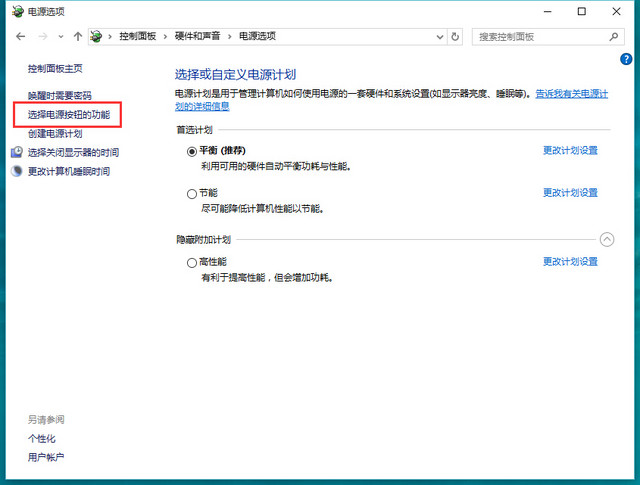Open help with the blue question mark
The image size is (640, 485).
click(626, 59)
